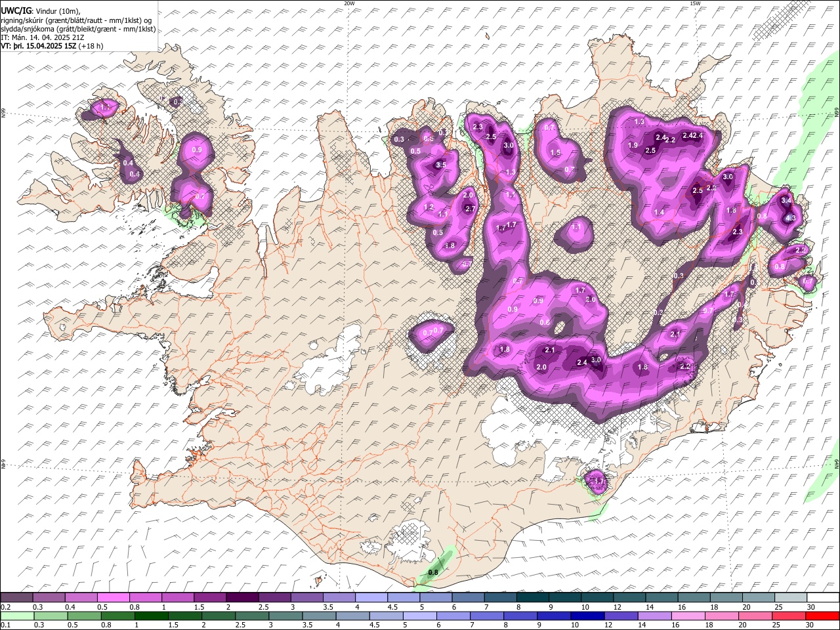Pick the bright red 30 rain legend swatch
Viewport: 840px width, 630px height.
pyautogui.click(x=822, y=616)
